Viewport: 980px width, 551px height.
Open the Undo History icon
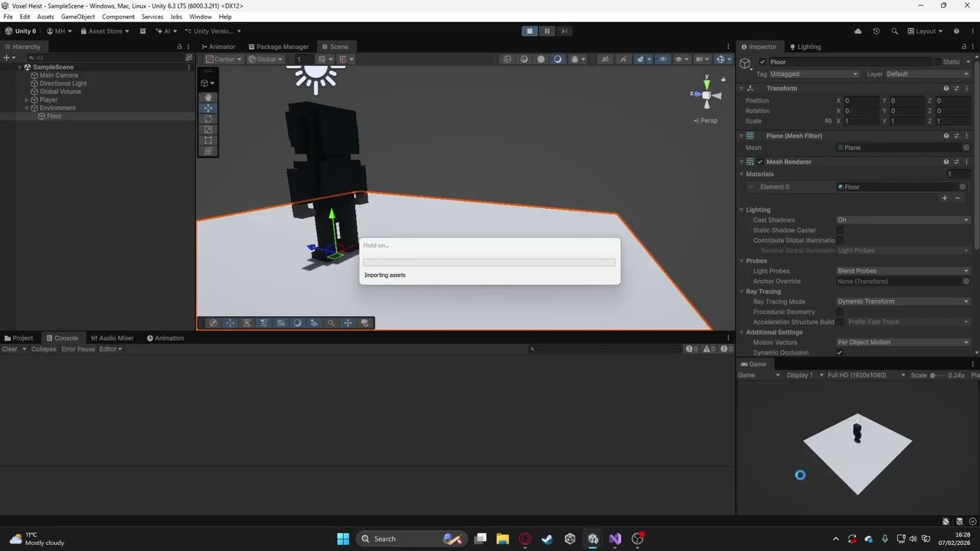pyautogui.click(x=876, y=31)
